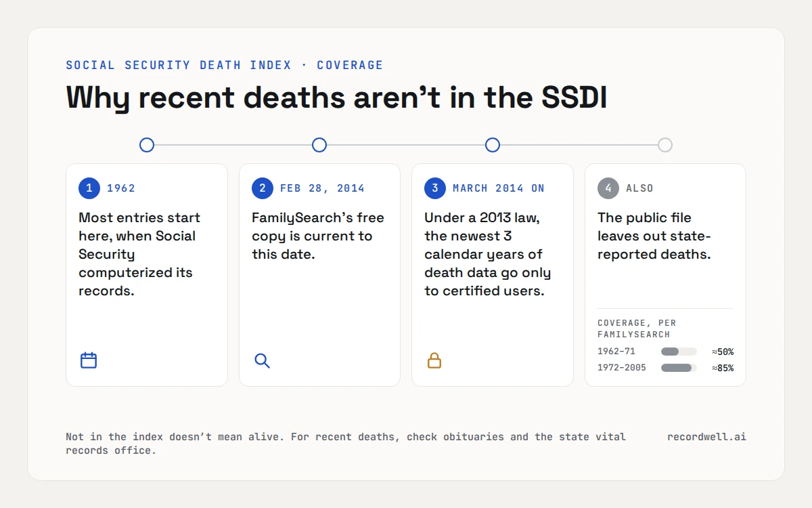Viewport: 812px width, 508px height.
Task: Click the padlock icon in March 2014 card
Action: [434, 360]
